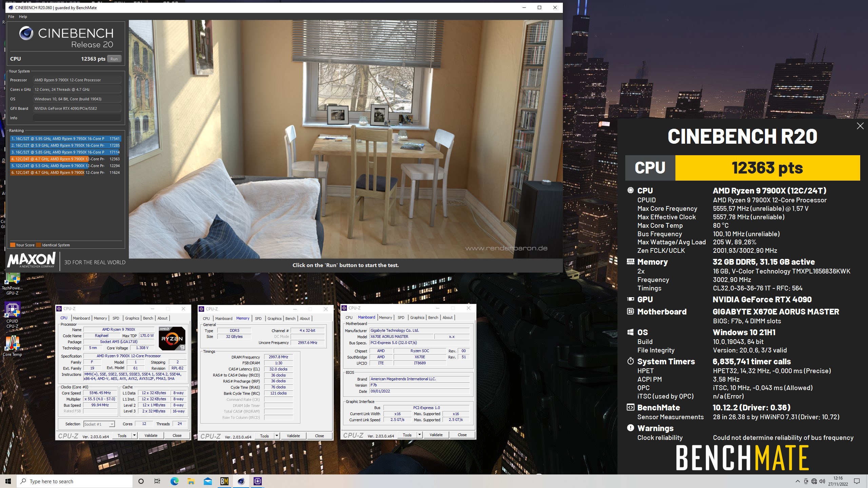The width and height of the screenshot is (868, 488).
Task: Click the Ryzen 9 logo in CPU-Z
Action: pos(172,338)
